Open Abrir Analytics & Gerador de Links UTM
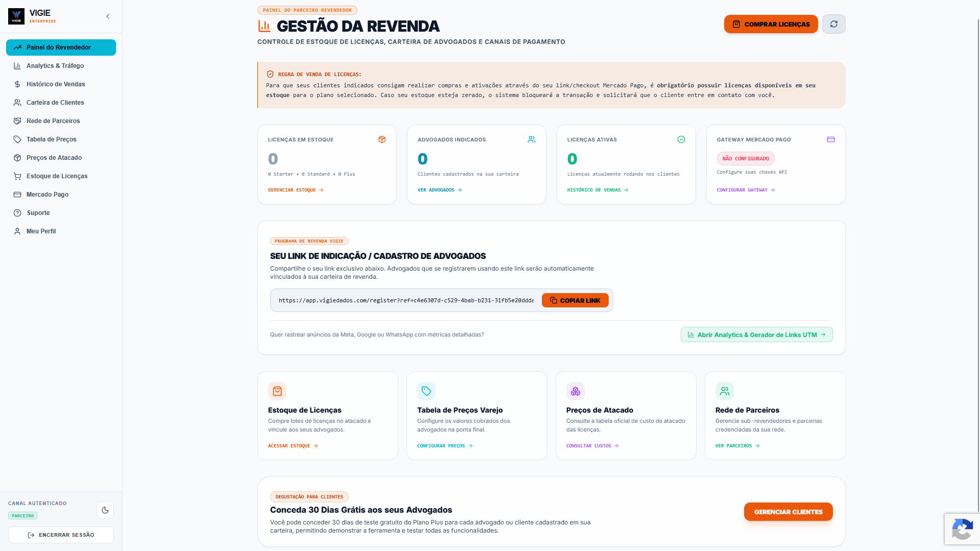The height and width of the screenshot is (551, 980). pos(756,334)
